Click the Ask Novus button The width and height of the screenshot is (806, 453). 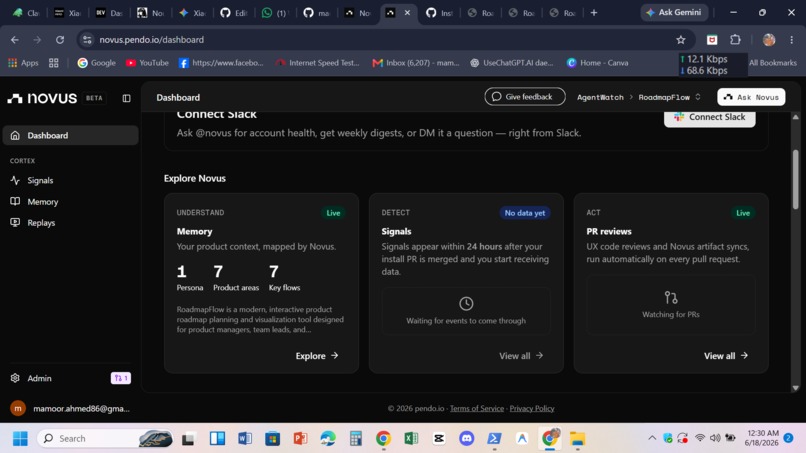click(x=751, y=97)
